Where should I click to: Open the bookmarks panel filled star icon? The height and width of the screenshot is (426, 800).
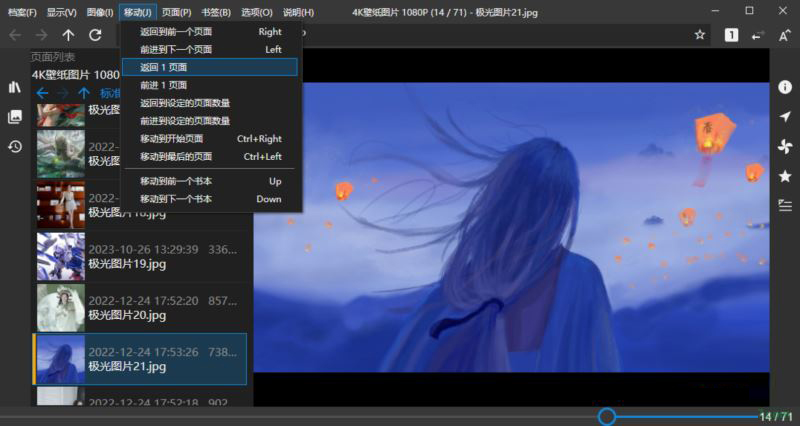785,176
